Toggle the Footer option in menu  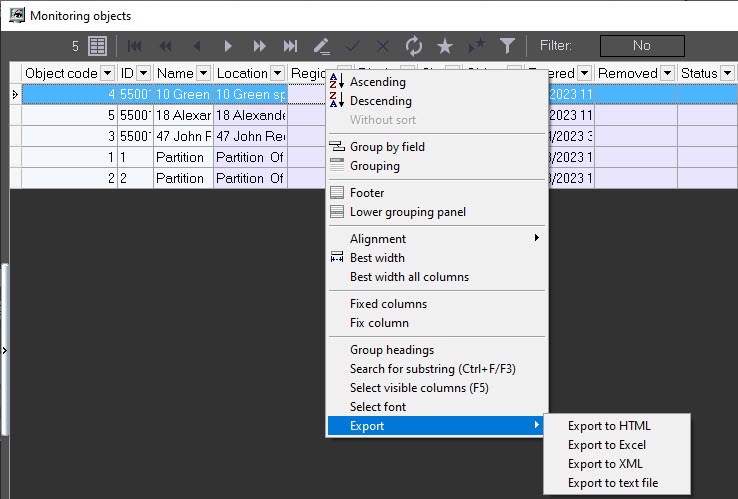tap(367, 193)
